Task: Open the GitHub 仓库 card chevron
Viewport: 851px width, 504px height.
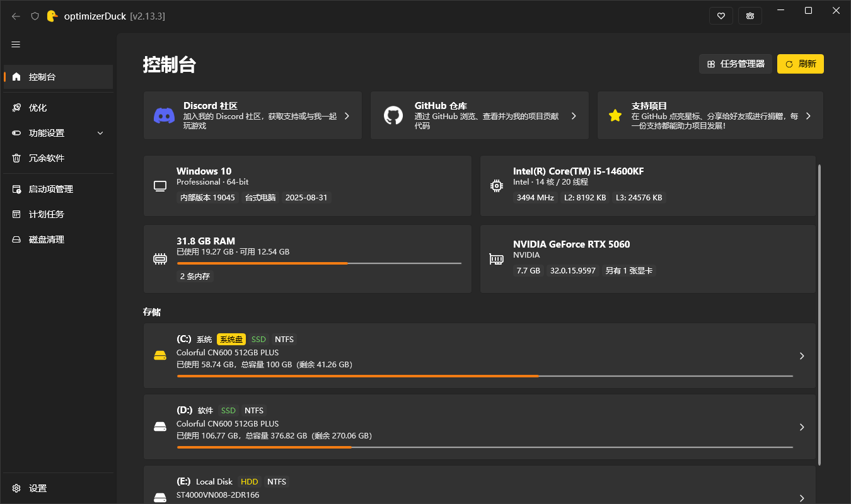Action: pyautogui.click(x=574, y=116)
